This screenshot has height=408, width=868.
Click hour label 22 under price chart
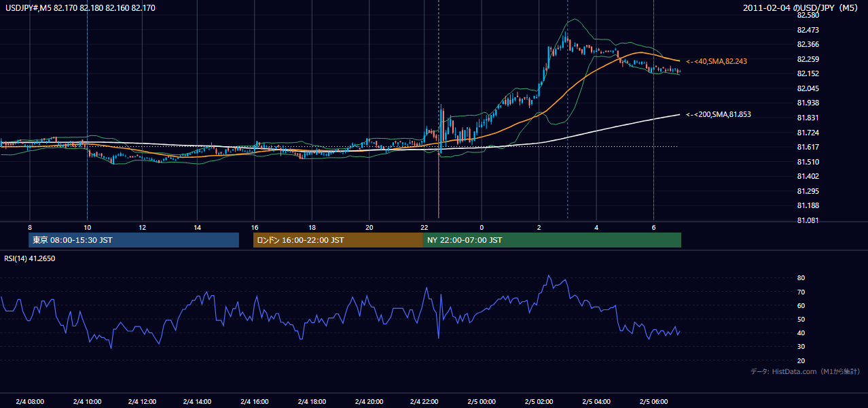[x=424, y=227]
